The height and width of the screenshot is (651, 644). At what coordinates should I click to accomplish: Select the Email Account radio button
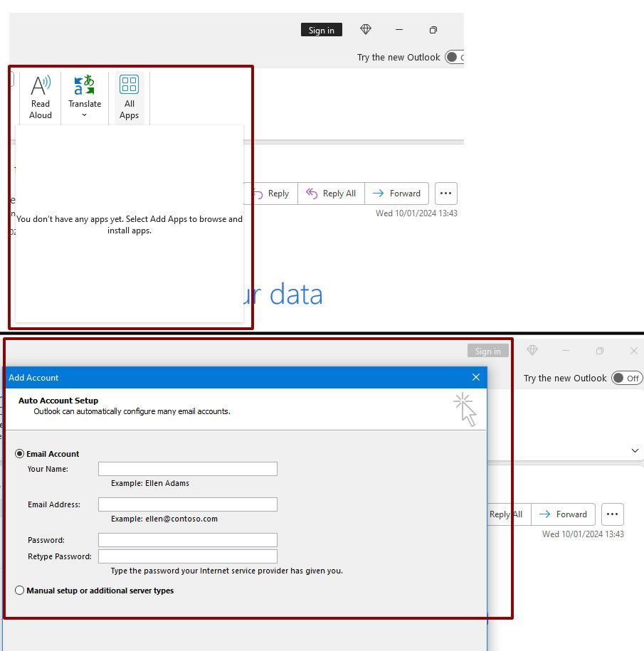click(20, 453)
